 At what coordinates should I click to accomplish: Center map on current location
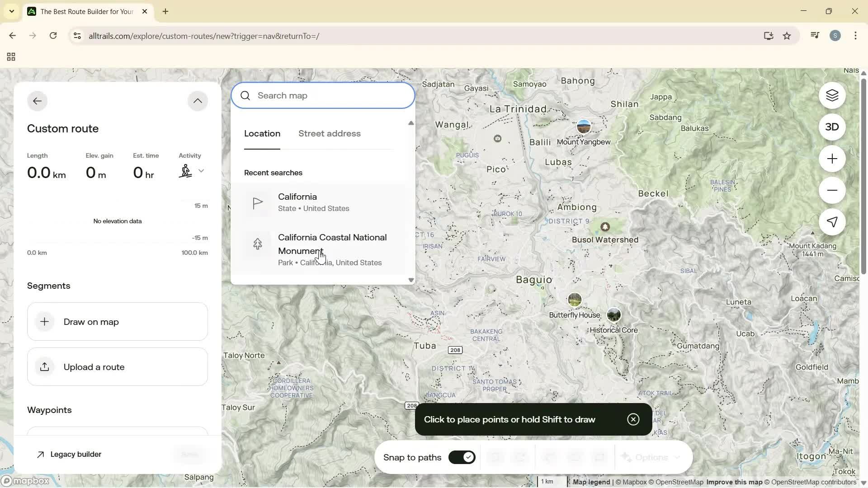coord(832,222)
